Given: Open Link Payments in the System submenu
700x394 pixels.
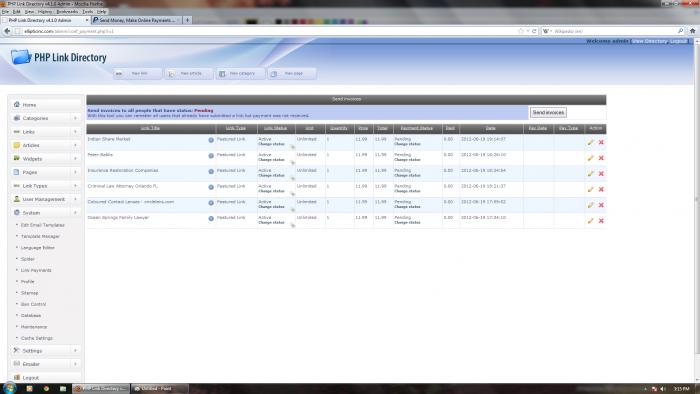Looking at the screenshot, I should point(36,270).
